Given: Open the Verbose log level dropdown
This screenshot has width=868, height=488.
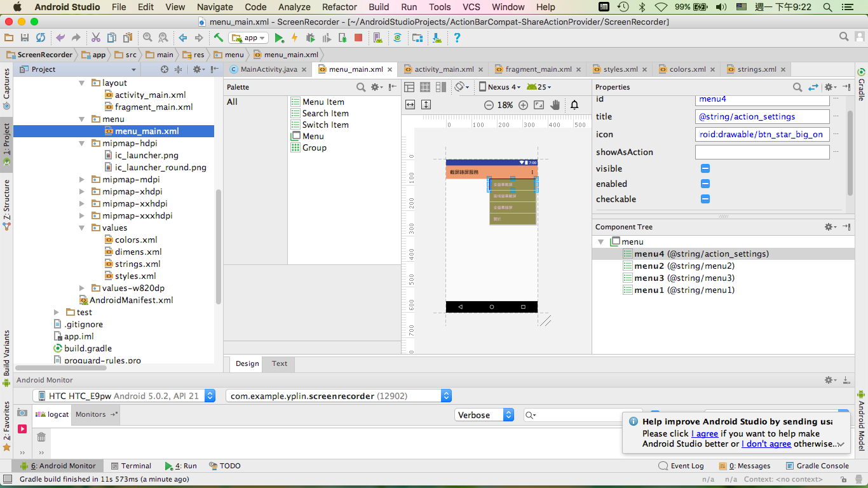Looking at the screenshot, I should point(484,415).
